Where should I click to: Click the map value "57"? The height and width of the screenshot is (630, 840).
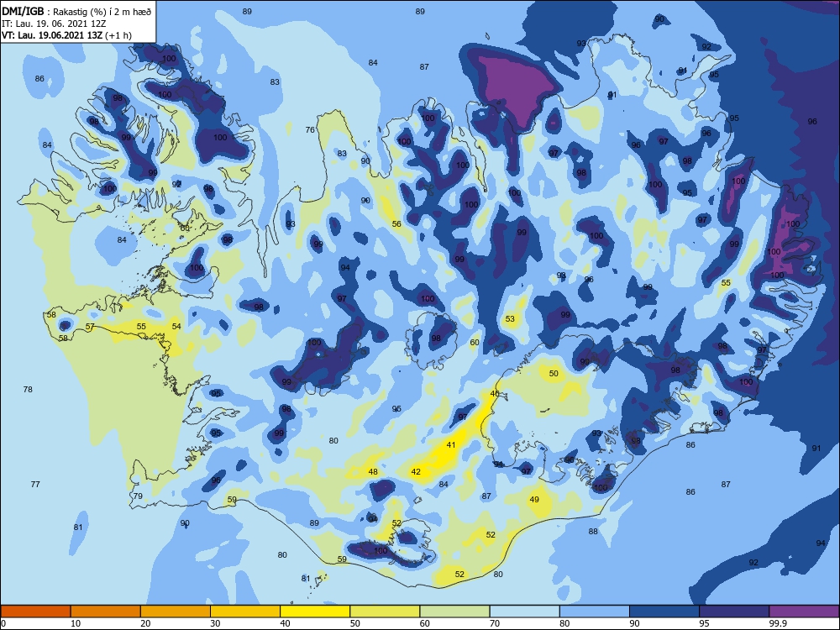click(90, 327)
